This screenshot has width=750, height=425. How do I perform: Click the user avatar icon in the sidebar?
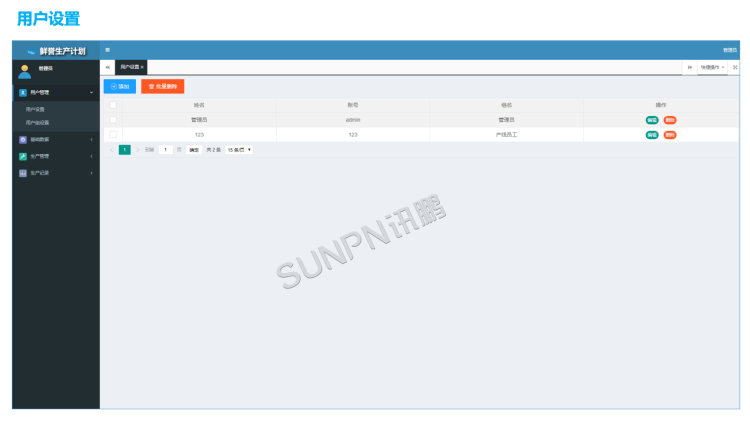pos(24,71)
